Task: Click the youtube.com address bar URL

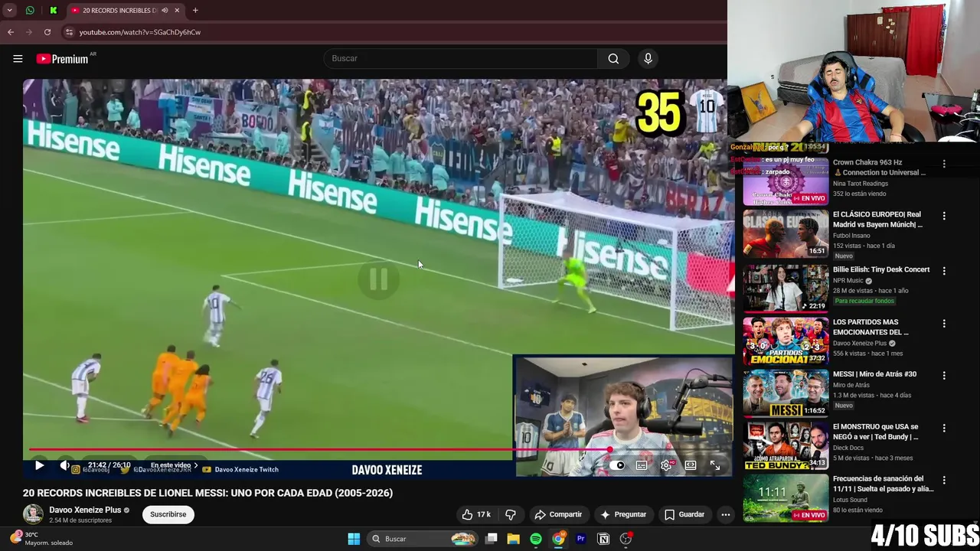Action: [x=140, y=32]
